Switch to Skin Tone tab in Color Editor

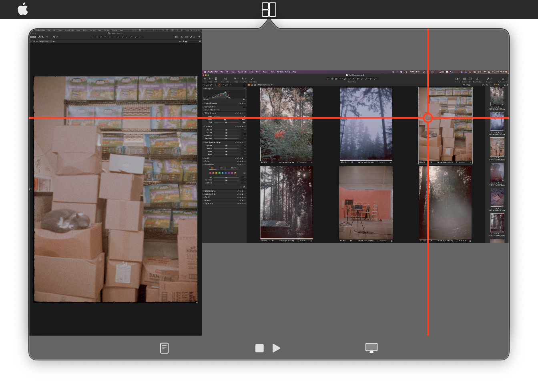point(234,168)
